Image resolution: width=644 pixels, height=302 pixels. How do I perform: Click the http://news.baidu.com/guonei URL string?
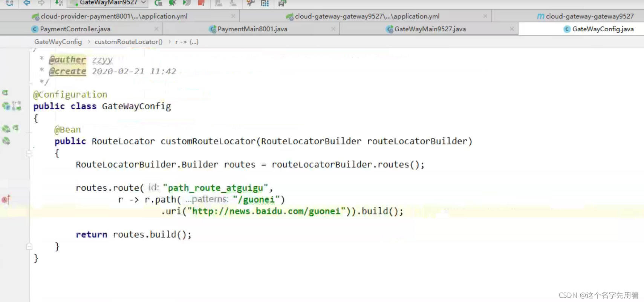coord(266,211)
